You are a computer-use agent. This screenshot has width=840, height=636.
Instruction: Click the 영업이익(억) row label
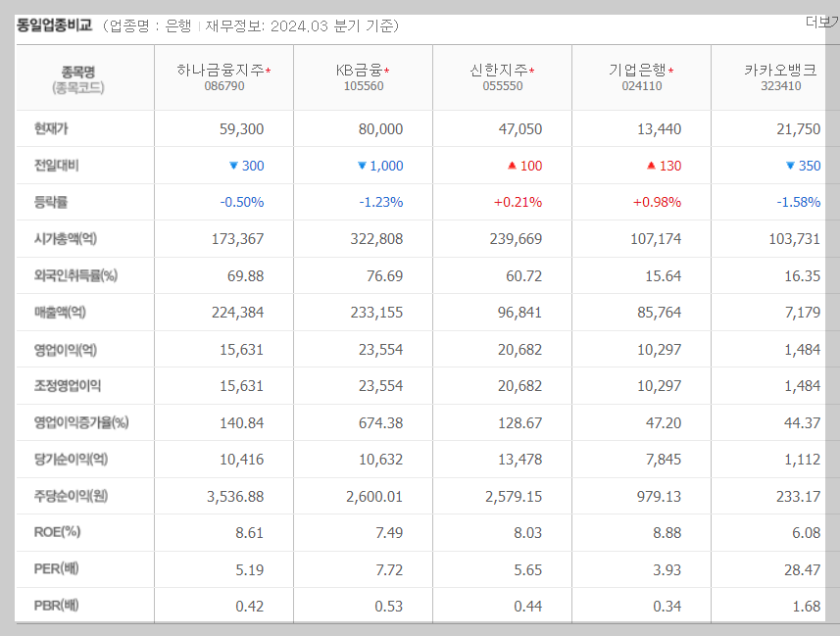(66, 349)
